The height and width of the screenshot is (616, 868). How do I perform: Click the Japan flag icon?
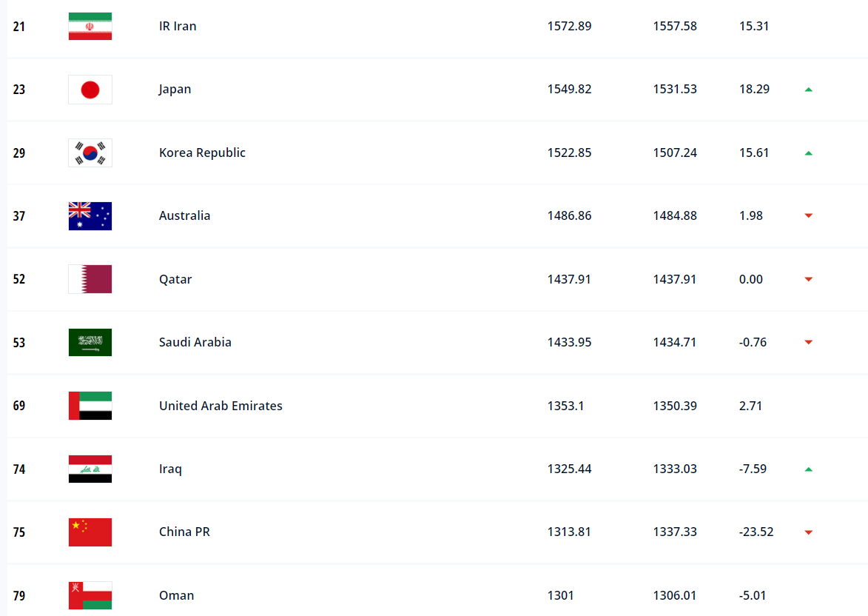coord(90,90)
